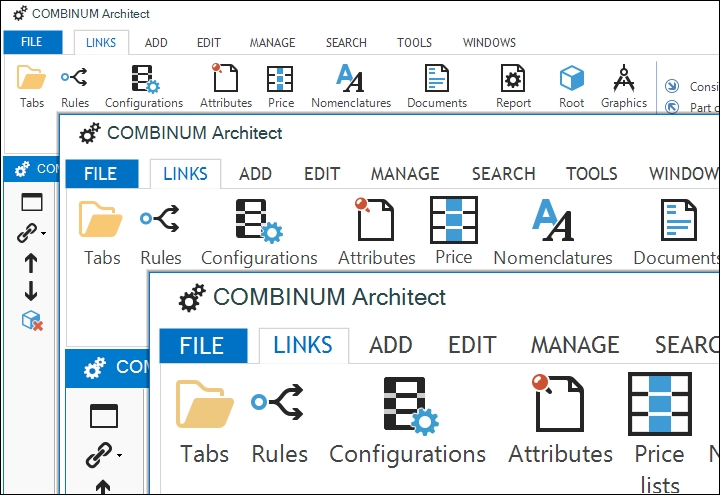Click Nomenclatures icon in the middle window
The height and width of the screenshot is (495, 720).
coord(553,220)
